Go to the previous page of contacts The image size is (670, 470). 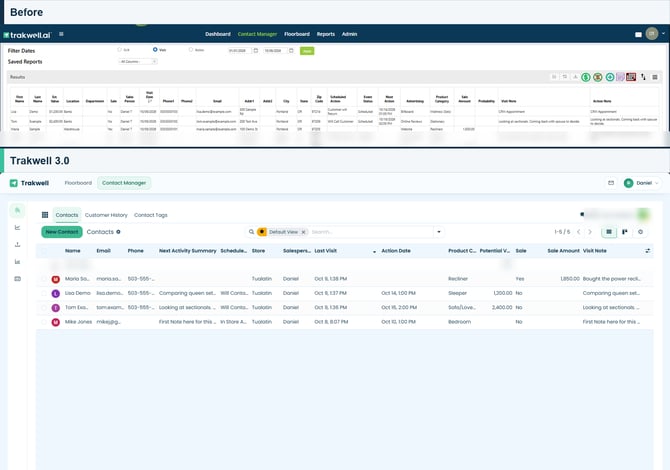[x=579, y=232]
